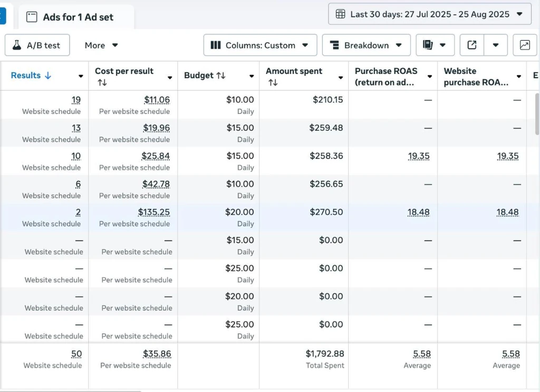Click amount spent $270.50

coord(326,212)
